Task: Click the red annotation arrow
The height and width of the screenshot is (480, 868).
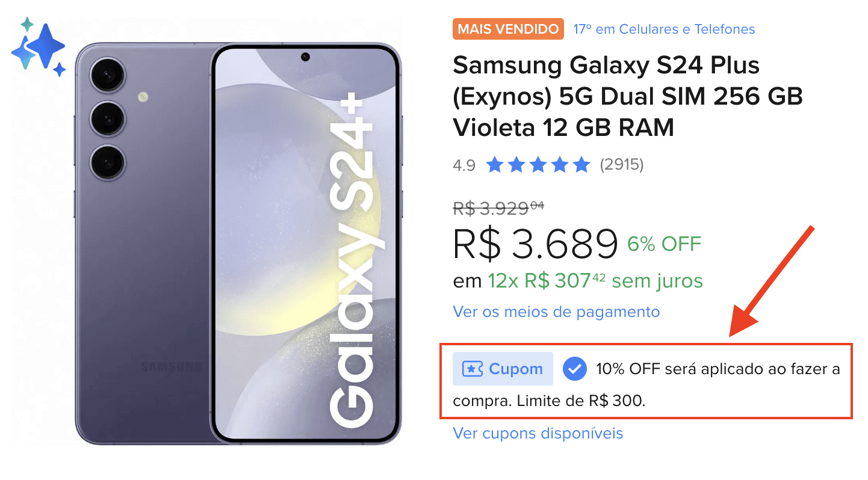Action: pos(772,281)
